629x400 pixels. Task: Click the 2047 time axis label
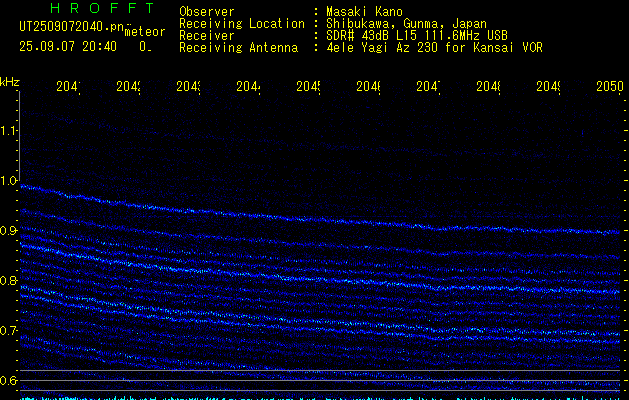coord(428,86)
